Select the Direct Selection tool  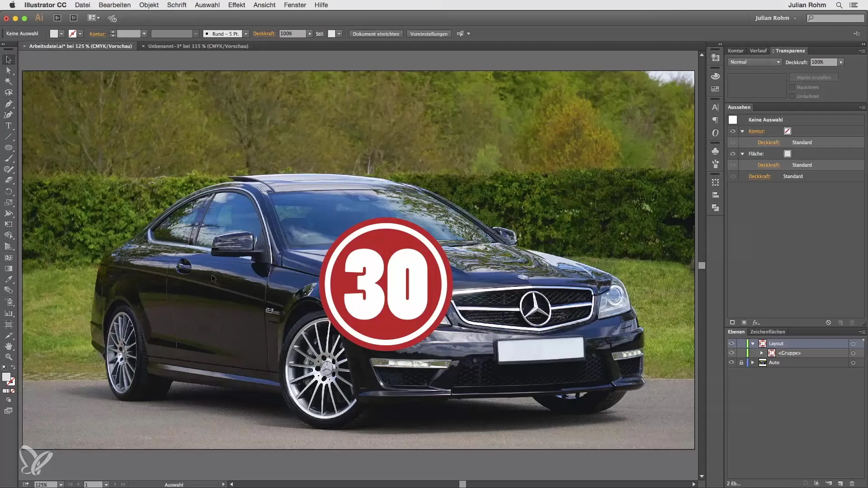tap(8, 70)
